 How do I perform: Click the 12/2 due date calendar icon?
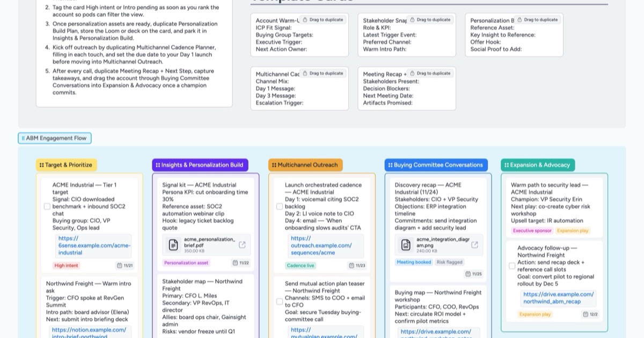pos(586,314)
